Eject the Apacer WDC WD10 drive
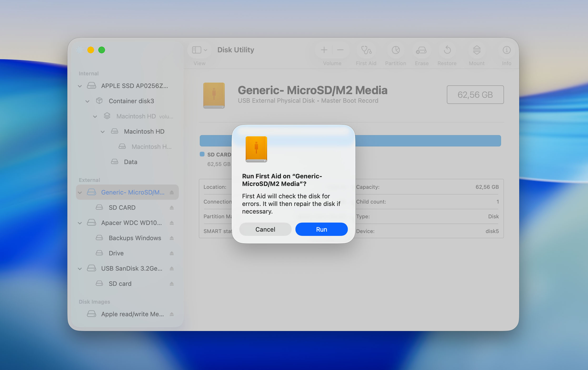 (172, 223)
